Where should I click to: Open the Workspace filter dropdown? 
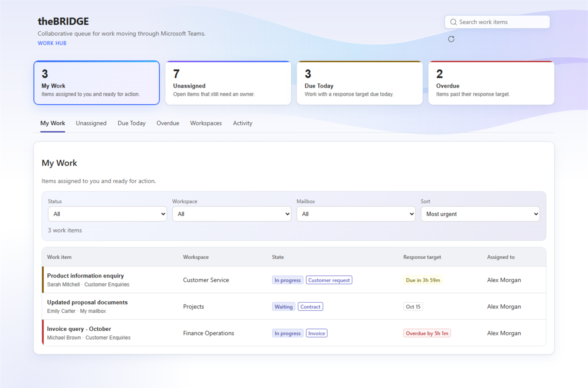pos(232,214)
